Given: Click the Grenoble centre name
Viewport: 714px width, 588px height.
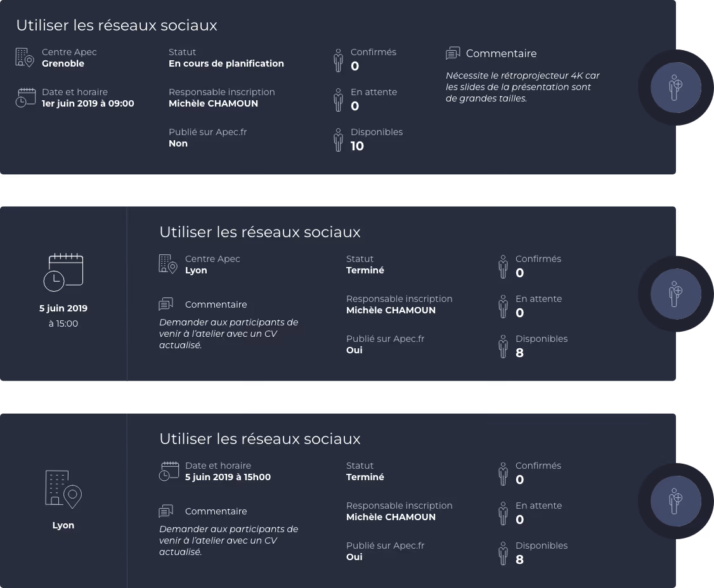Looking at the screenshot, I should tap(63, 64).
